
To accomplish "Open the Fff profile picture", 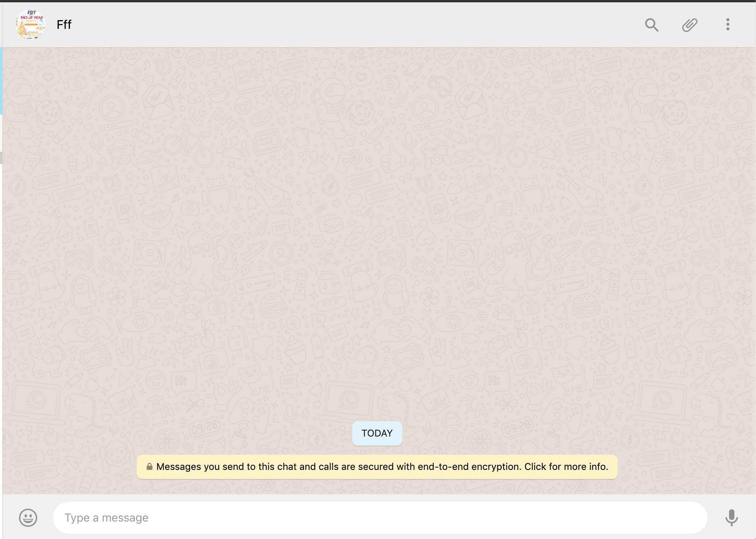I will click(x=31, y=24).
